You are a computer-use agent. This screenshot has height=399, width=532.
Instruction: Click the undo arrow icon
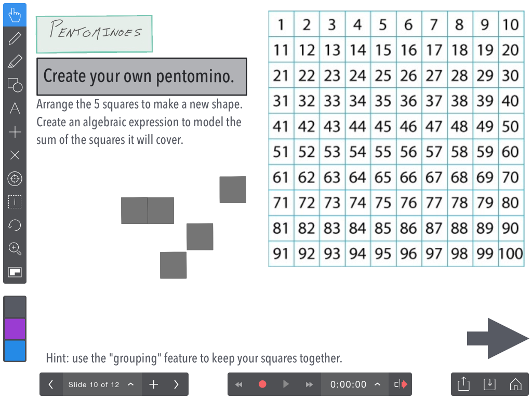15,225
